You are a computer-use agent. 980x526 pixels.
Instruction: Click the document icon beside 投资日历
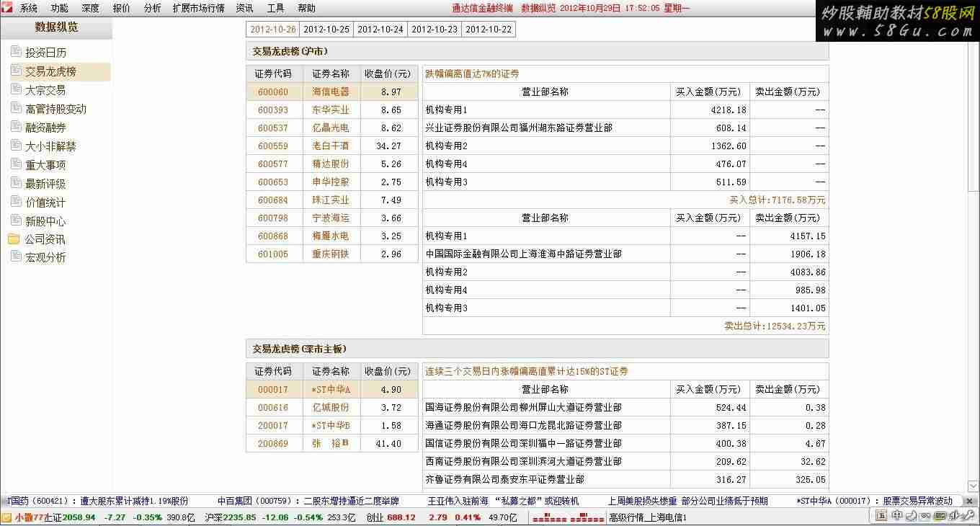coord(16,52)
